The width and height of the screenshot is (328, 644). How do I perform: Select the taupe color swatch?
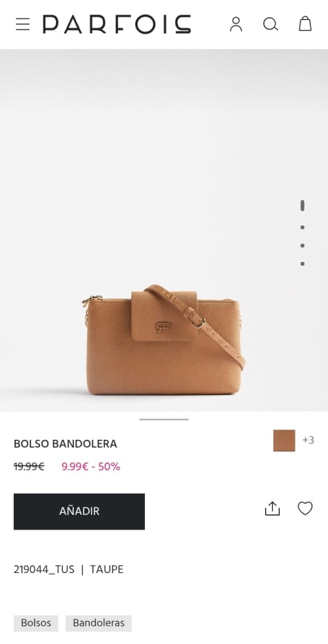(284, 441)
